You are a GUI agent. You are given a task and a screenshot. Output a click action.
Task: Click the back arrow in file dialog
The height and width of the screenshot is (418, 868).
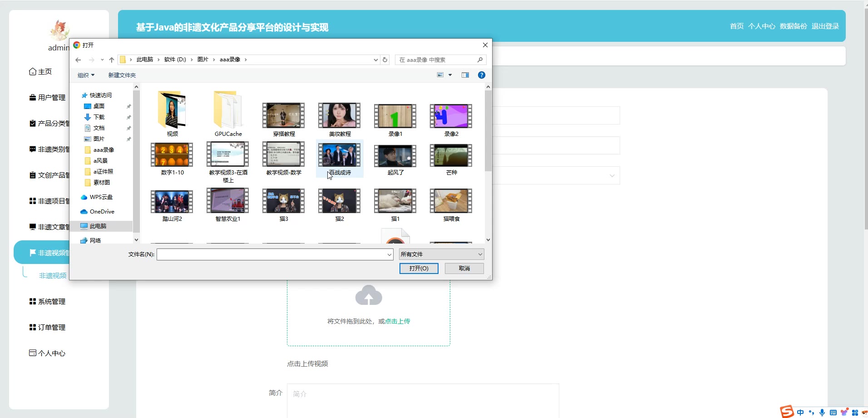[x=78, y=60]
